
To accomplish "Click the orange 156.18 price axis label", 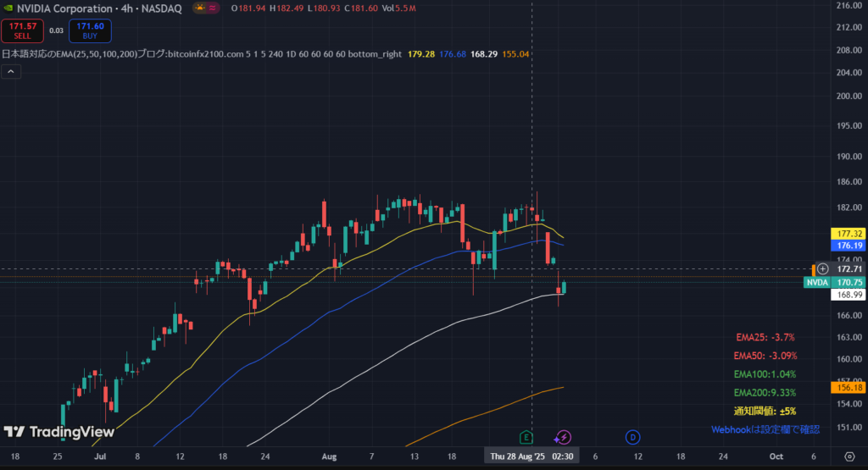I will (849, 388).
